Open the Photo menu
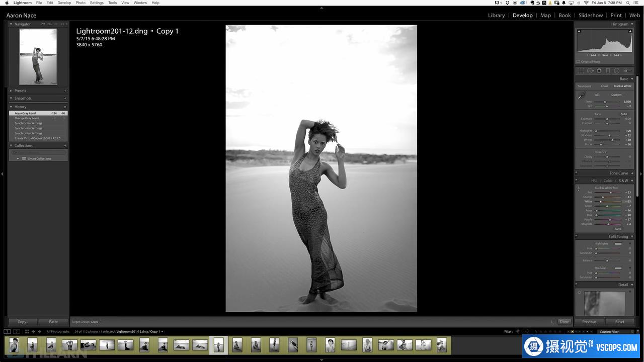Screen dimensions: 644x362 pyautogui.click(x=80, y=3)
